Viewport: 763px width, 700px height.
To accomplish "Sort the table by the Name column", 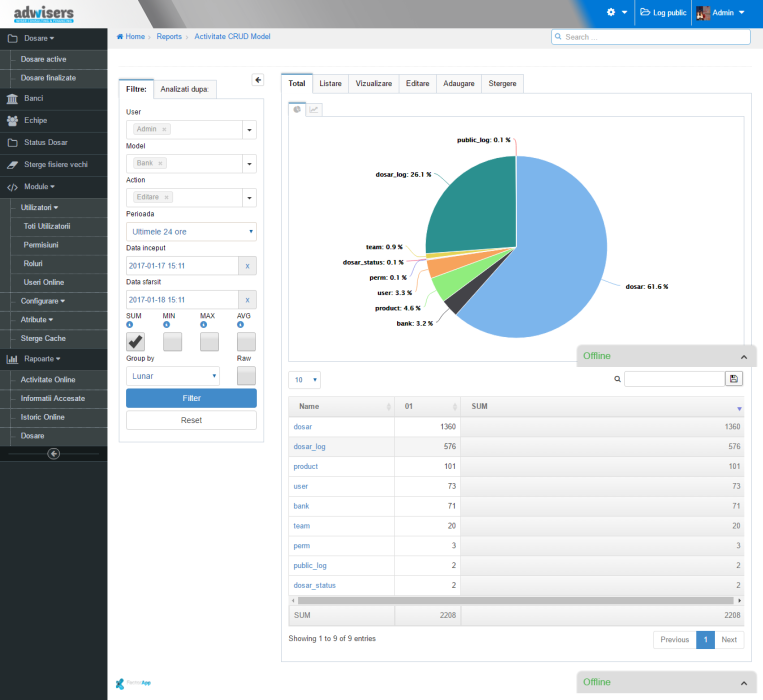I will click(x=341, y=406).
